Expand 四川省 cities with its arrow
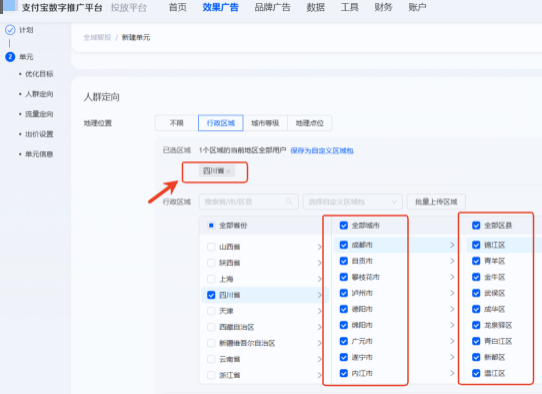This screenshot has width=542, height=394. 319,295
